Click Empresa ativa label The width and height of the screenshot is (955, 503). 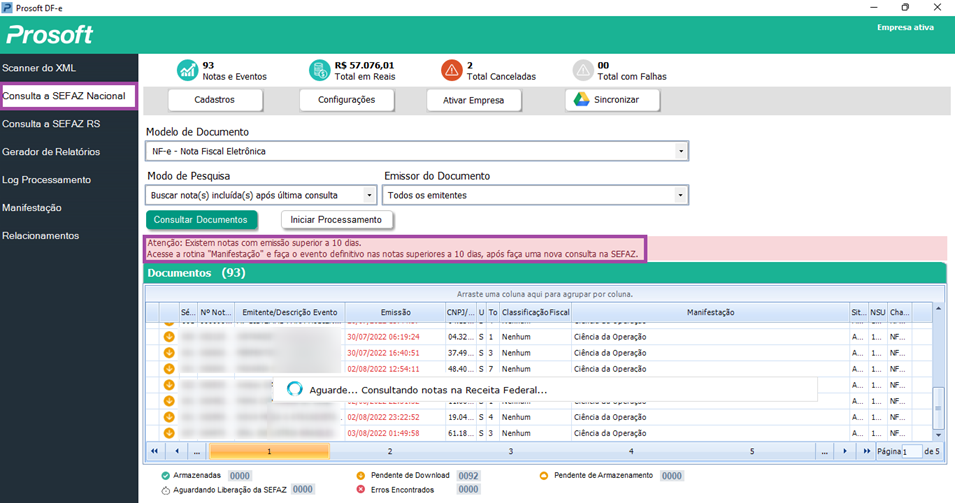point(905,27)
